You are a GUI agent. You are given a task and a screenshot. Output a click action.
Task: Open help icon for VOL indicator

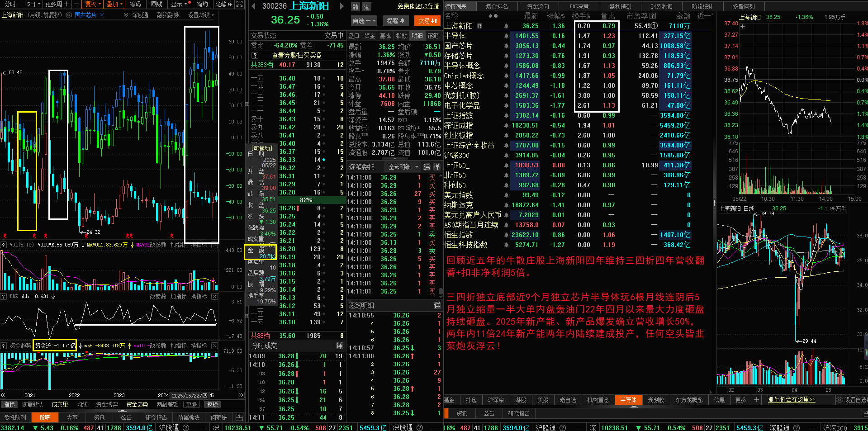coord(4,245)
